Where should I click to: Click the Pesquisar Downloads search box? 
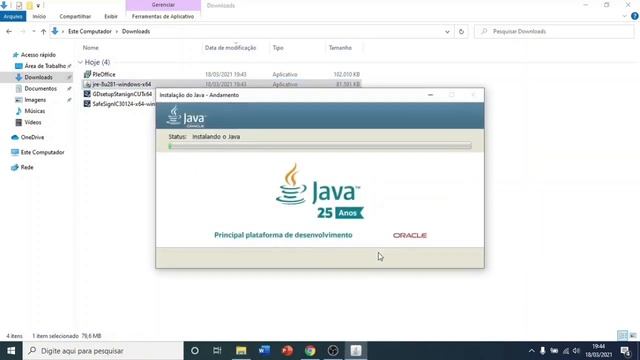554,31
